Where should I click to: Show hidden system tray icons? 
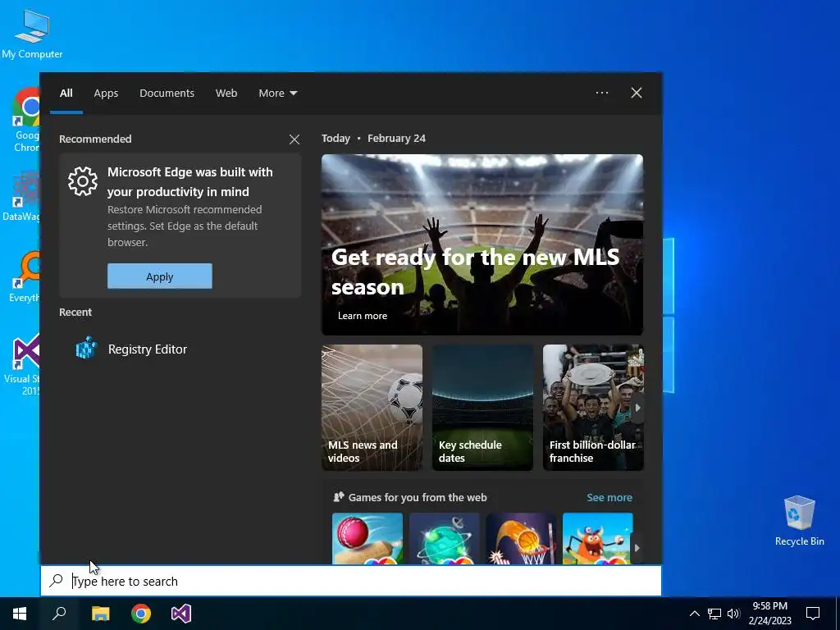[694, 614]
